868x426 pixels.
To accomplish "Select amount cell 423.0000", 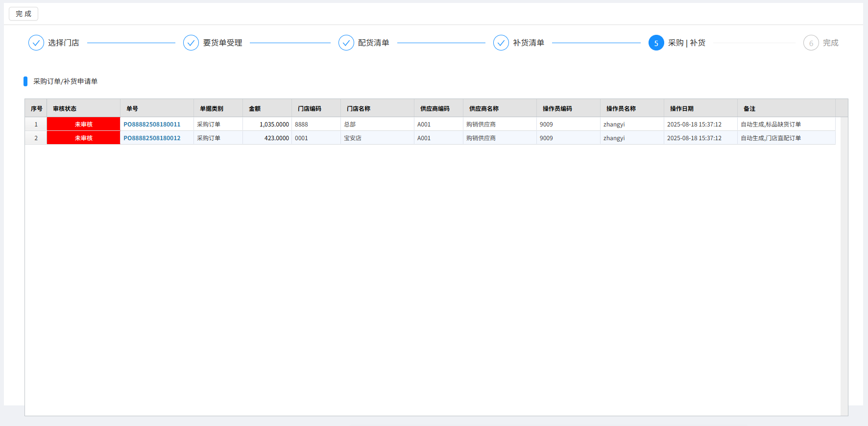I will click(267, 138).
